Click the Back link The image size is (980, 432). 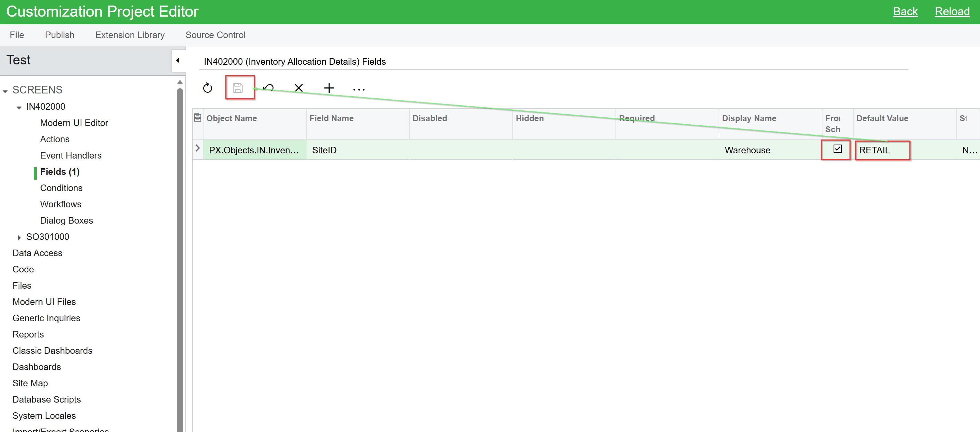(905, 12)
